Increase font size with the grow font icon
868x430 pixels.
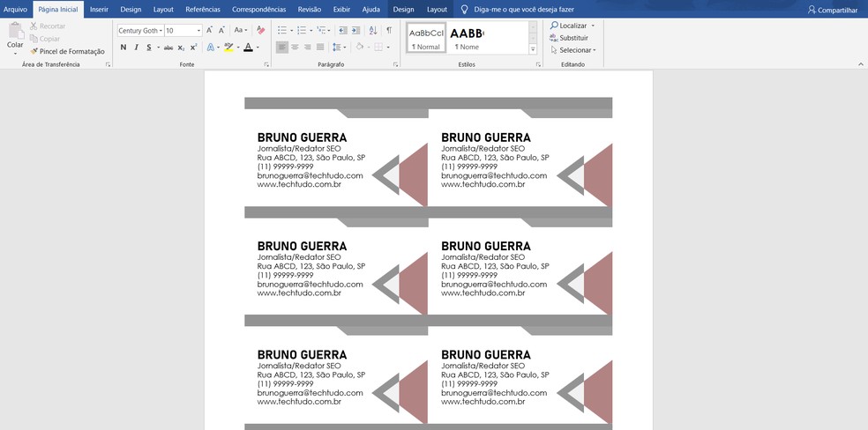[x=209, y=30]
